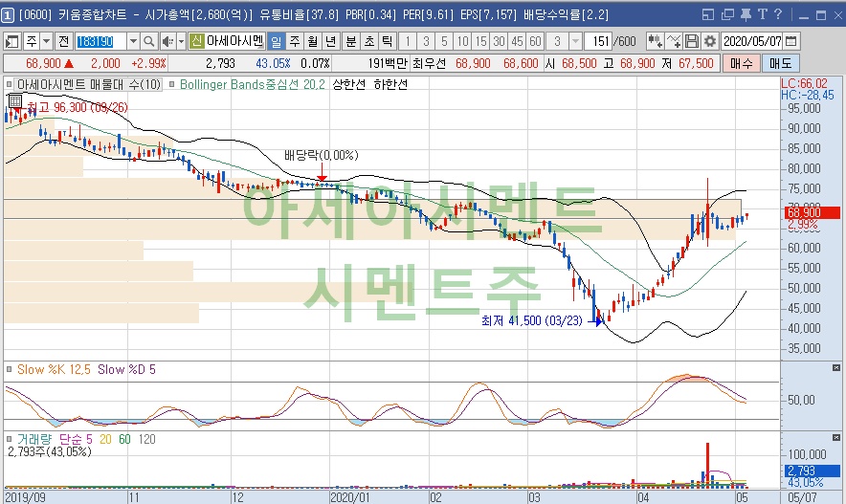The image size is (846, 504).
Task: Add a candlestick chart via toolbar icon
Action: click(x=655, y=41)
